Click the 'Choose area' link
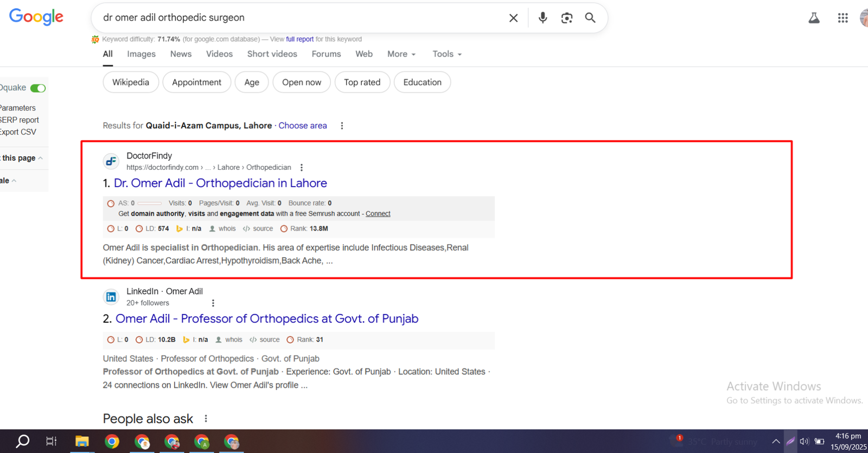The width and height of the screenshot is (868, 453). click(303, 125)
